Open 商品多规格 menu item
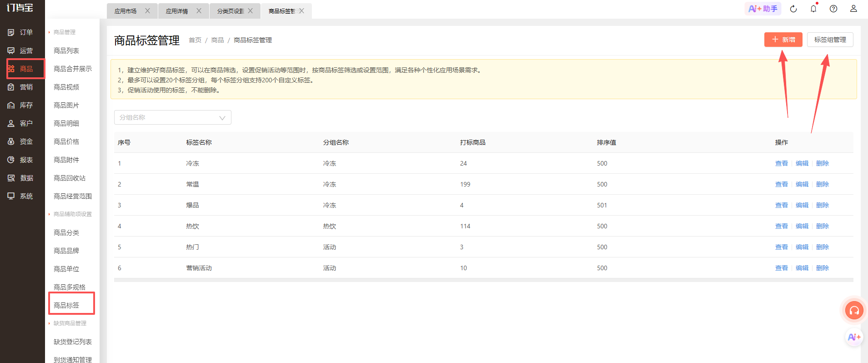The width and height of the screenshot is (868, 363). point(70,287)
